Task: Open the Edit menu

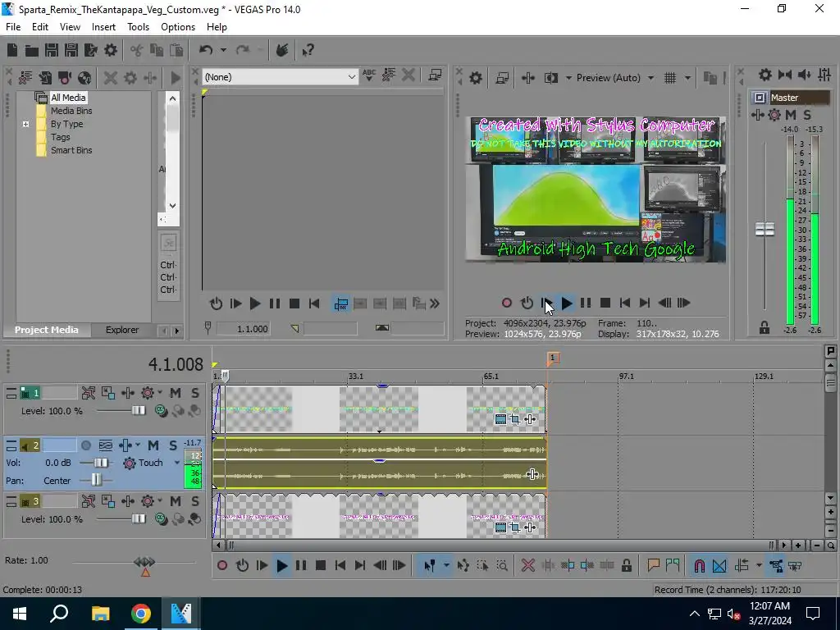Action: click(x=40, y=27)
